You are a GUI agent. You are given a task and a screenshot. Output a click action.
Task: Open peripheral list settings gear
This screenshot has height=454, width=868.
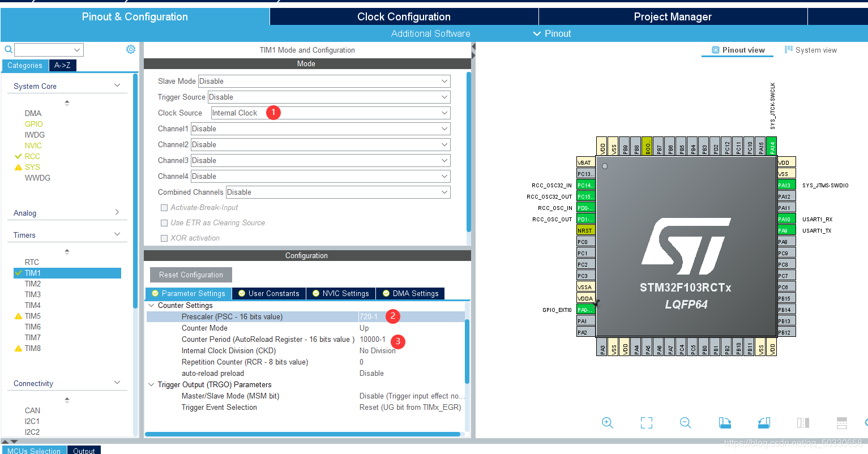pyautogui.click(x=131, y=49)
